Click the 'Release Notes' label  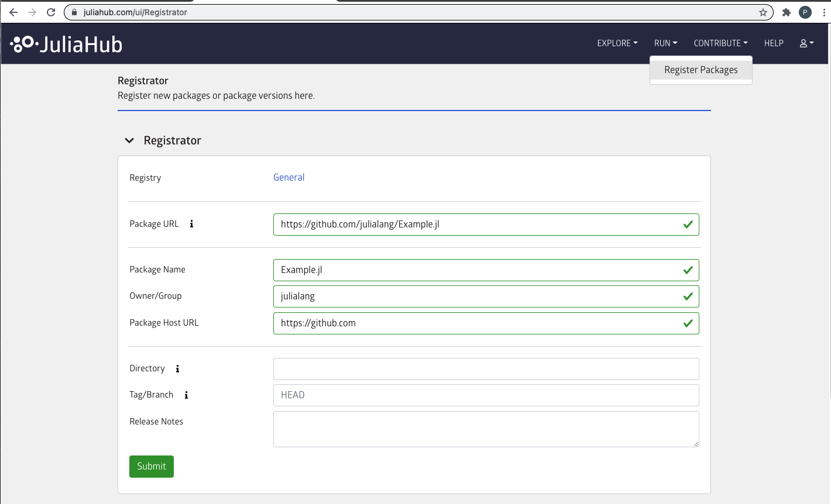[156, 422]
